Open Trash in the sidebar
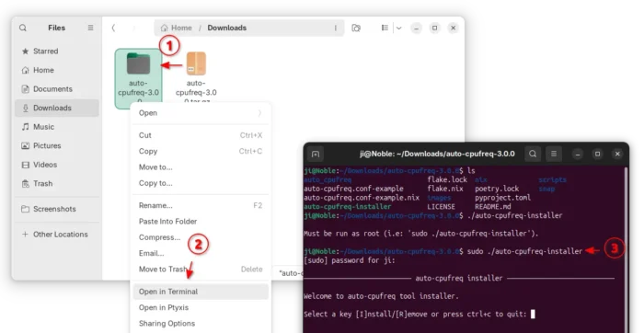 tap(57, 184)
